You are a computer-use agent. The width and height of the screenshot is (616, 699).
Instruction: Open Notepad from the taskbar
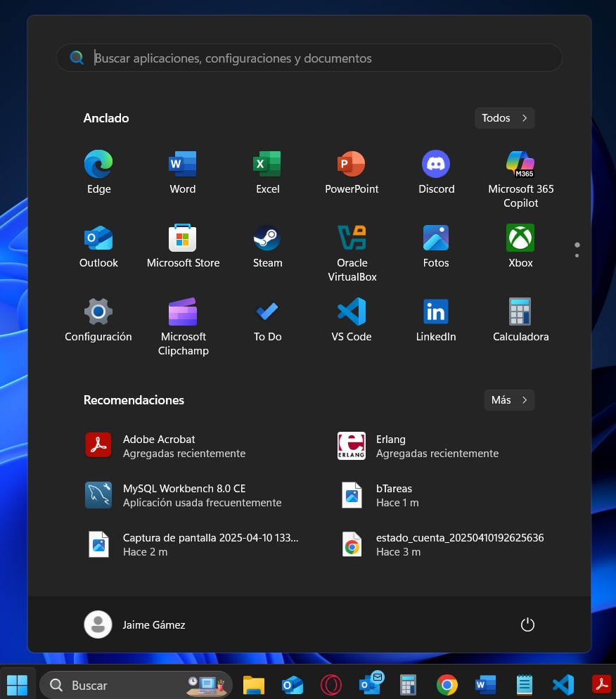(524, 685)
